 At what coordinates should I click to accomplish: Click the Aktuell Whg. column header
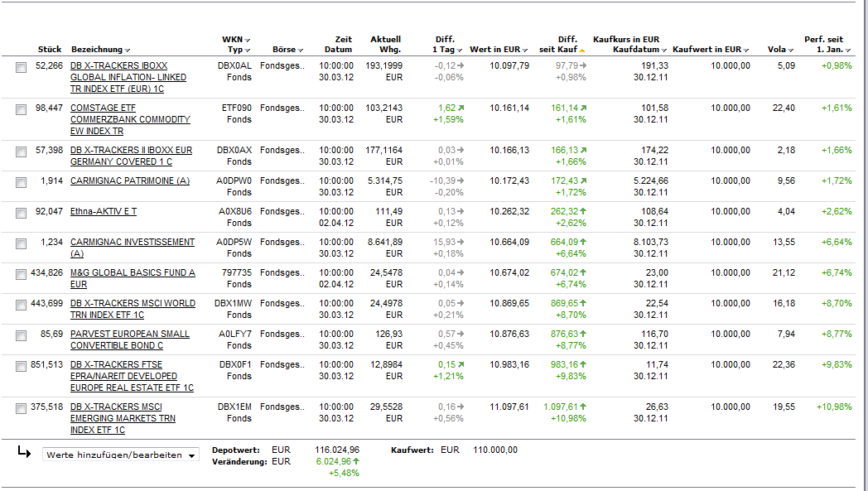coord(386,44)
